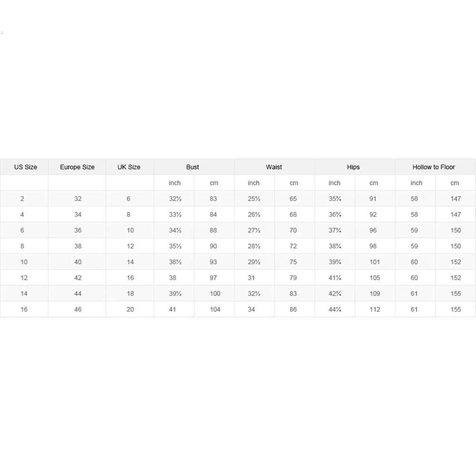Select the 38 inch bust value
The width and height of the screenshot is (476, 476).
(172, 278)
